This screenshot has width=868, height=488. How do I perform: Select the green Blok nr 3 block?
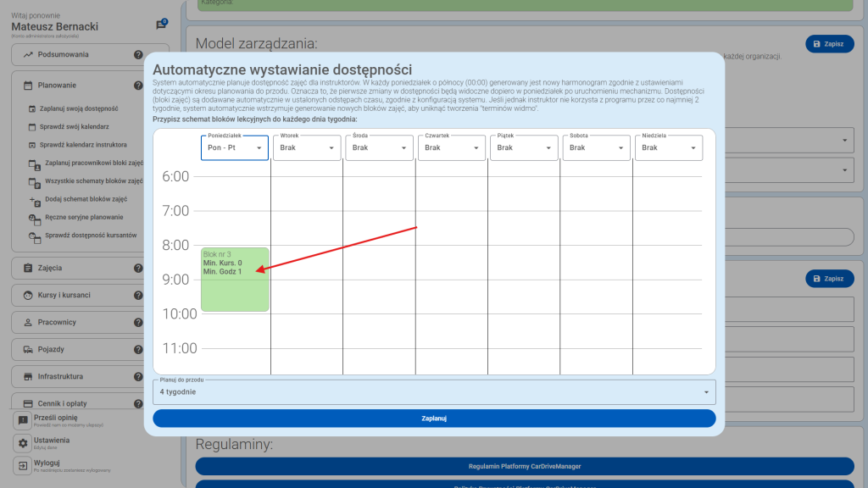(x=235, y=280)
